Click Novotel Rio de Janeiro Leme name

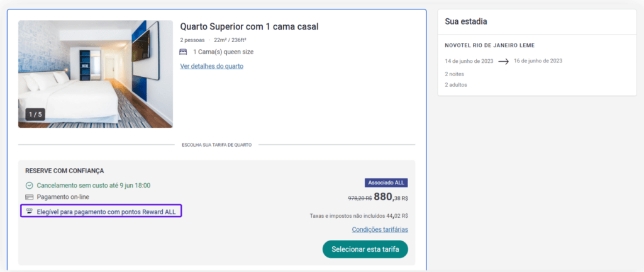[x=489, y=45]
